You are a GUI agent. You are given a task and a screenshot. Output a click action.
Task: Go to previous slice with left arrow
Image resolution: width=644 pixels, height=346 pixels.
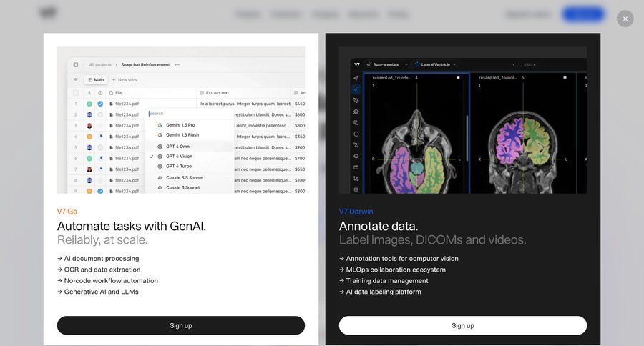click(x=513, y=65)
